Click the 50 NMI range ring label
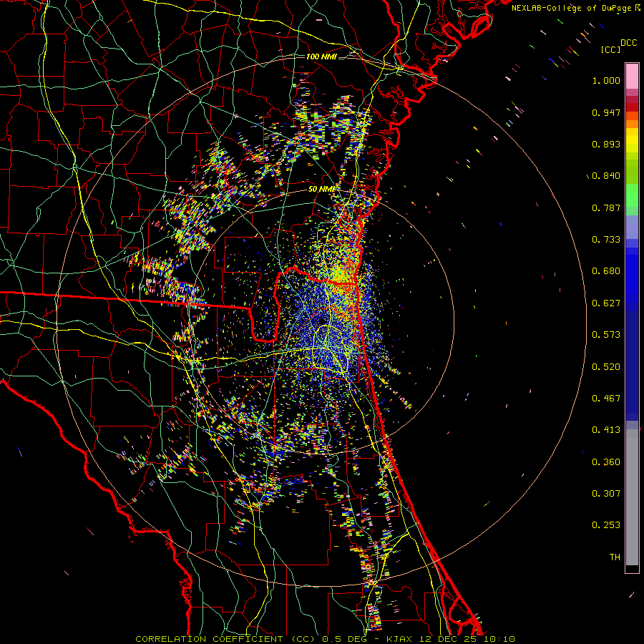Image resolution: width=644 pixels, height=644 pixels. (x=321, y=190)
